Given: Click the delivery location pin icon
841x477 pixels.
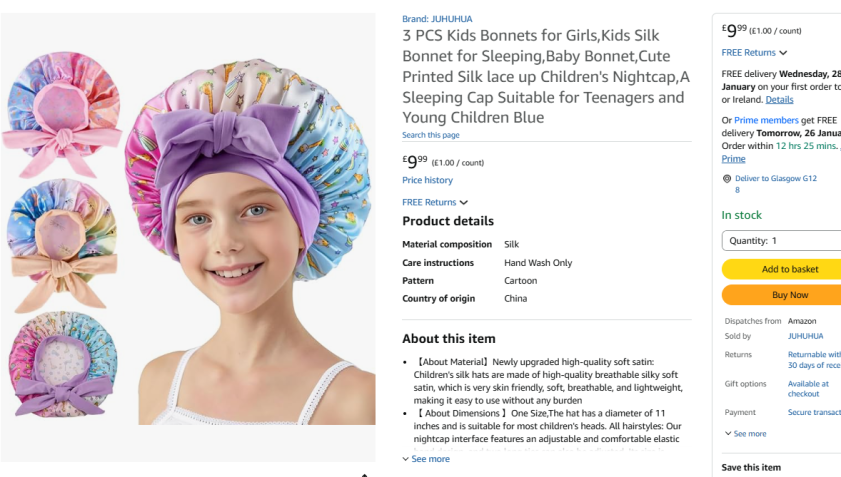Looking at the screenshot, I should [x=727, y=179].
